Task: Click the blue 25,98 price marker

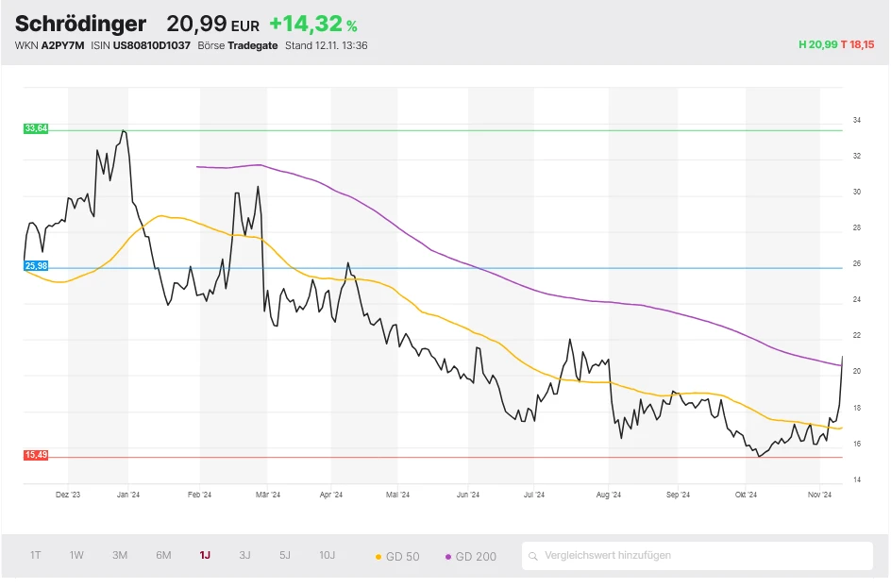Action: [36, 266]
